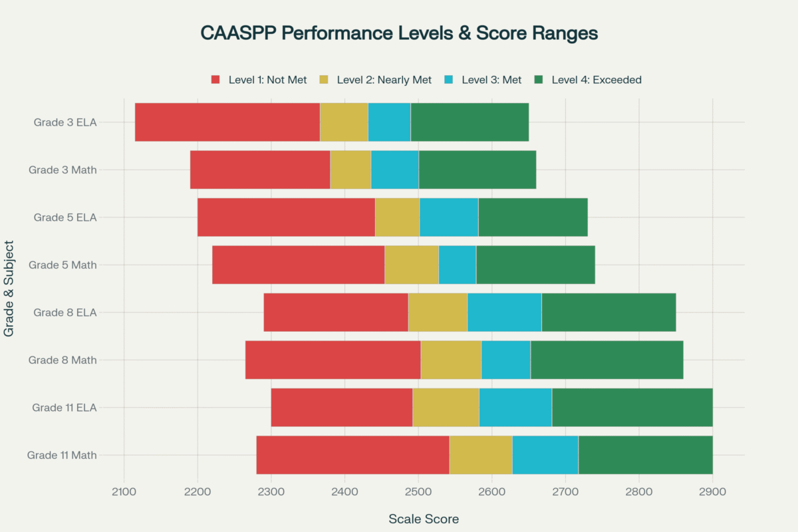Click the cyan Level 3 legend swatch
The width and height of the screenshot is (798, 532).
pyautogui.click(x=450, y=80)
